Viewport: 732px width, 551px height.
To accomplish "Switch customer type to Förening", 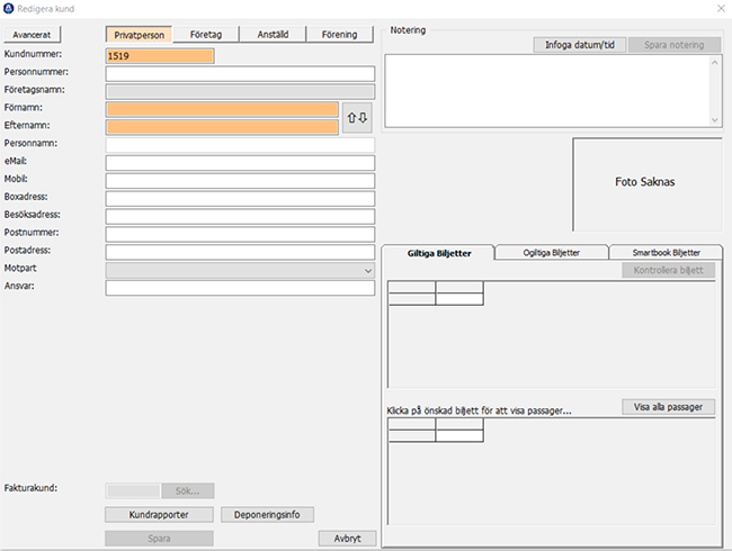I will coord(339,35).
